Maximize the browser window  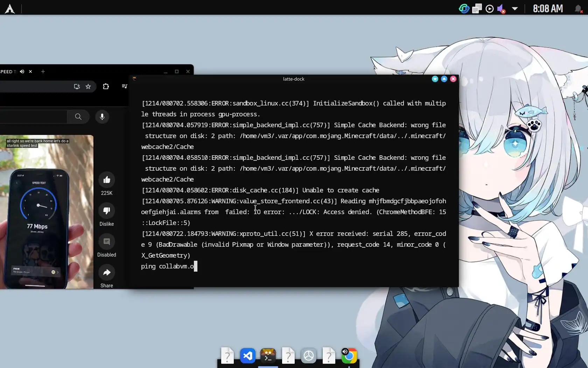(177, 71)
